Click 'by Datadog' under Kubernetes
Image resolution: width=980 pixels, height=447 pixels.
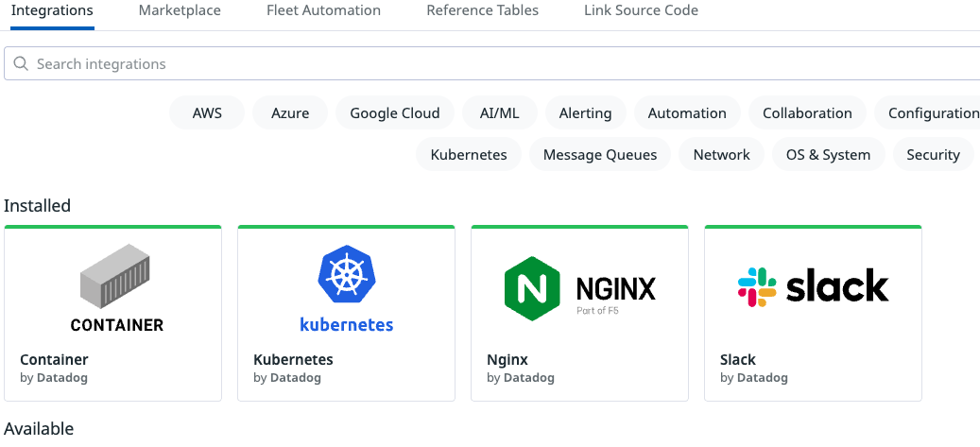287,378
